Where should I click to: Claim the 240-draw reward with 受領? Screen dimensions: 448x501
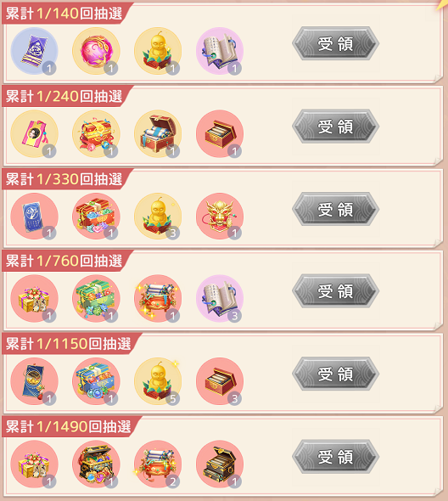pyautogui.click(x=335, y=127)
